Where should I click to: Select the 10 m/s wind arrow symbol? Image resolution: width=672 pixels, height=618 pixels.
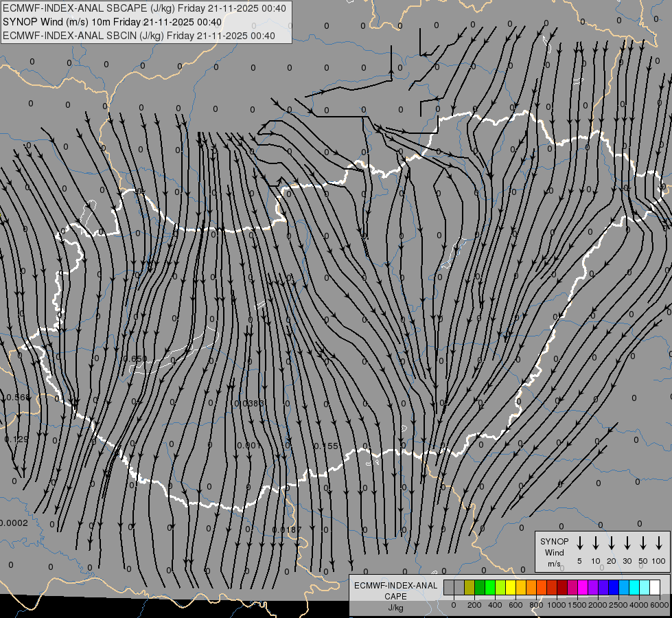tap(596, 543)
